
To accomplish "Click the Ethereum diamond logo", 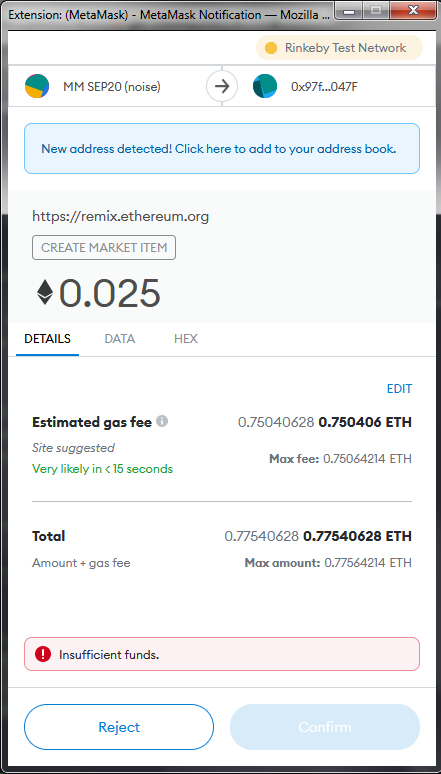I will (x=45, y=292).
